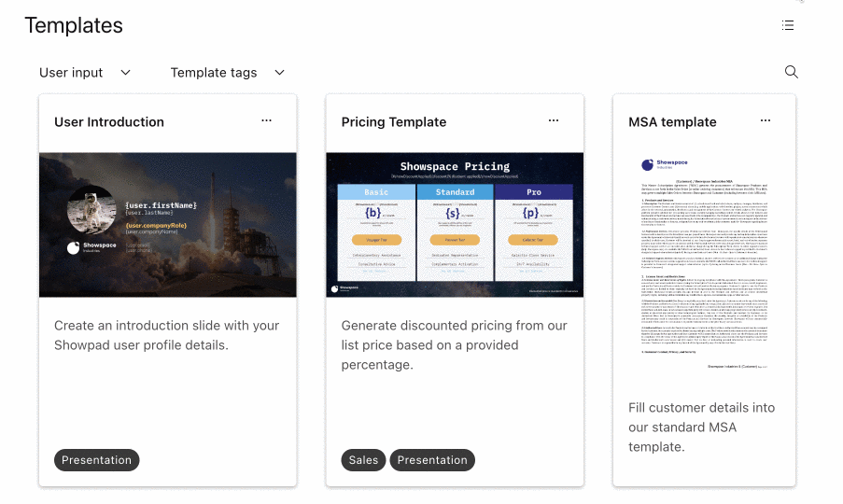Click the User Introduction card title
The image size is (843, 504).
click(x=109, y=122)
